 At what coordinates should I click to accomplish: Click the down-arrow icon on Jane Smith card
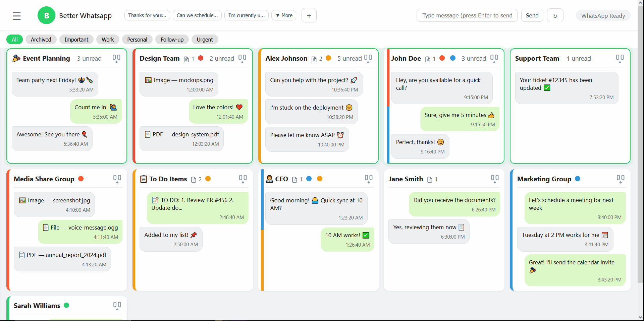[x=495, y=179]
